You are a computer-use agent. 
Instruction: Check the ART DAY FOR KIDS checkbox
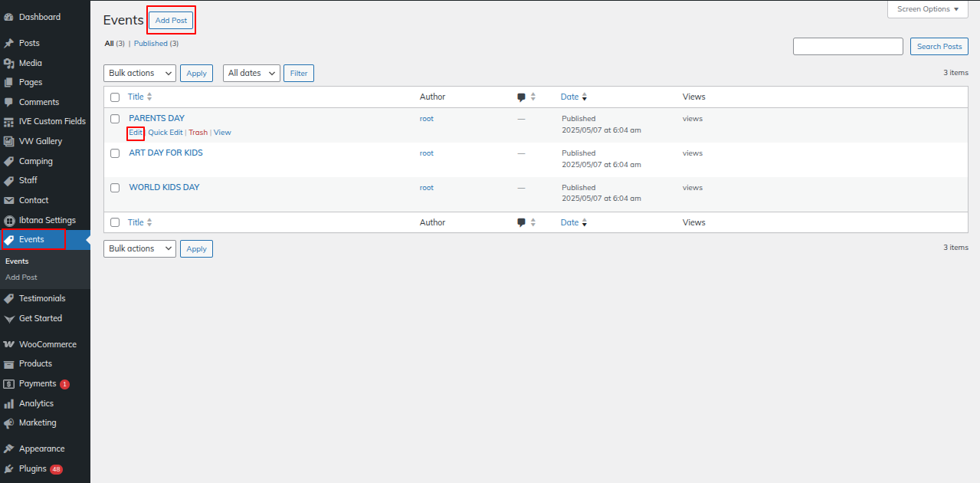point(115,153)
